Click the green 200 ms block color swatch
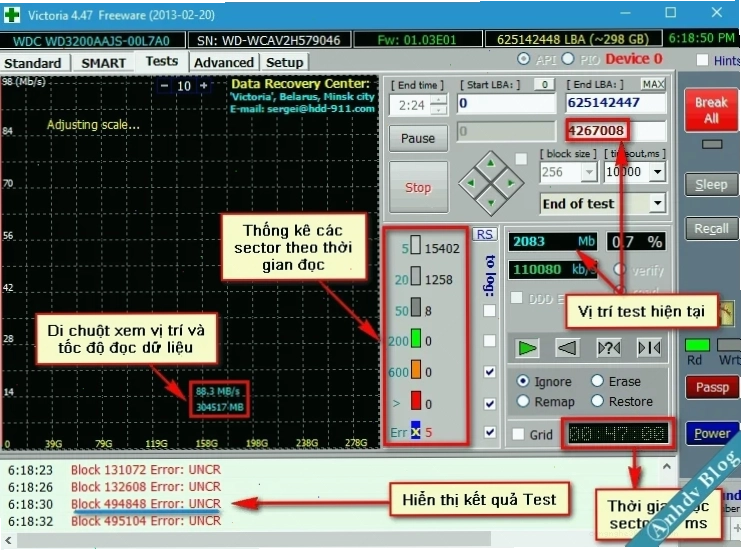The height and width of the screenshot is (550, 741). coord(416,338)
